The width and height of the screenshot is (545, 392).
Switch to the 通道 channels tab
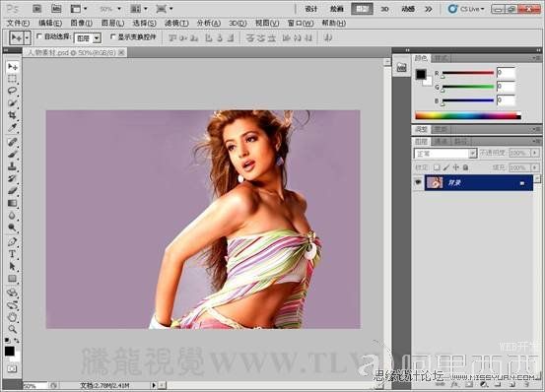point(442,141)
